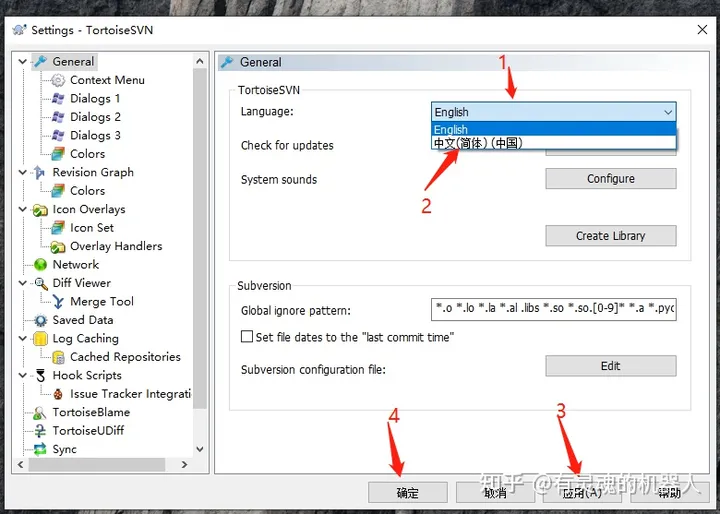
Task: Enable set file dates to last commit time
Action: [248, 337]
